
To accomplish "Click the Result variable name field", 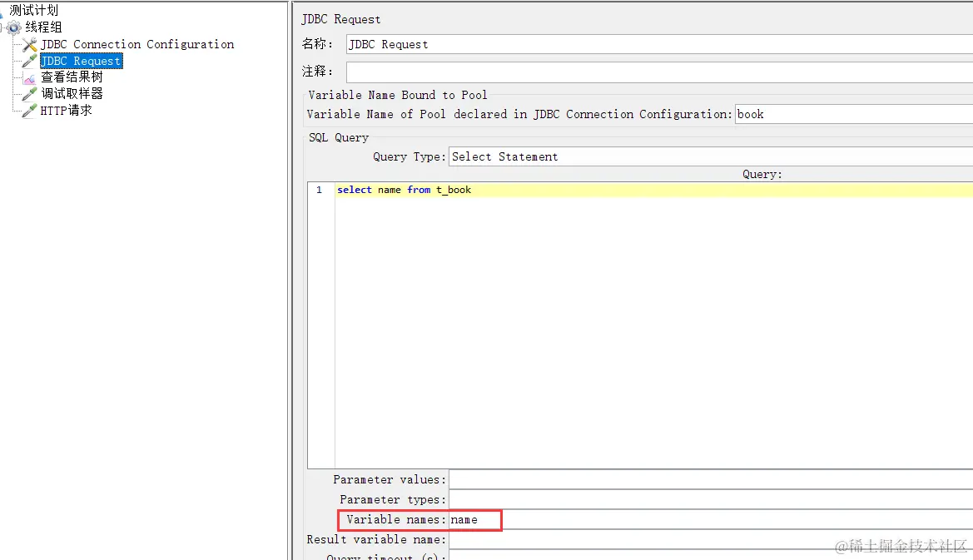I will coord(711,539).
